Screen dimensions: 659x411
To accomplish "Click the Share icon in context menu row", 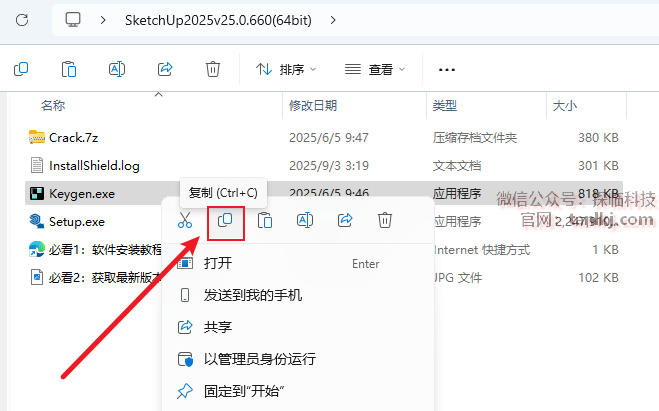I will coord(345,220).
